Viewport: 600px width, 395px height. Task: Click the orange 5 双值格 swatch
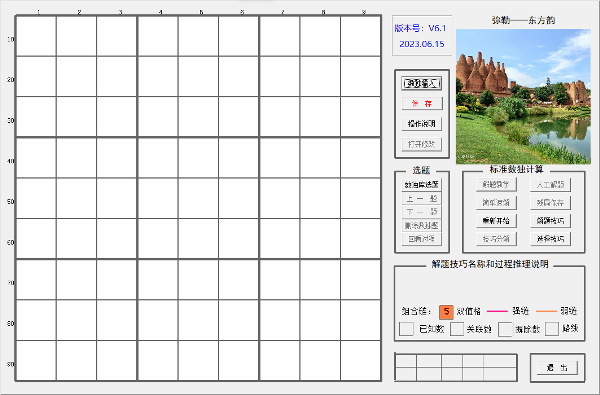tap(446, 312)
